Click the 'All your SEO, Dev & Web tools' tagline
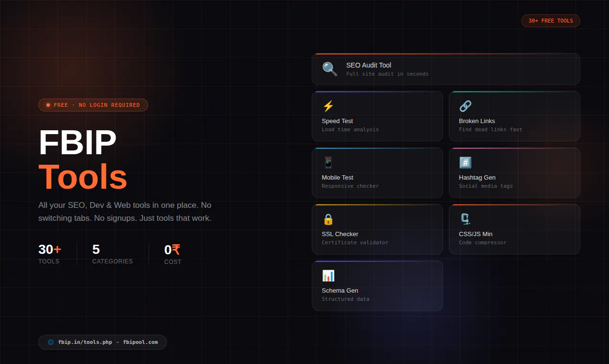 click(x=125, y=212)
